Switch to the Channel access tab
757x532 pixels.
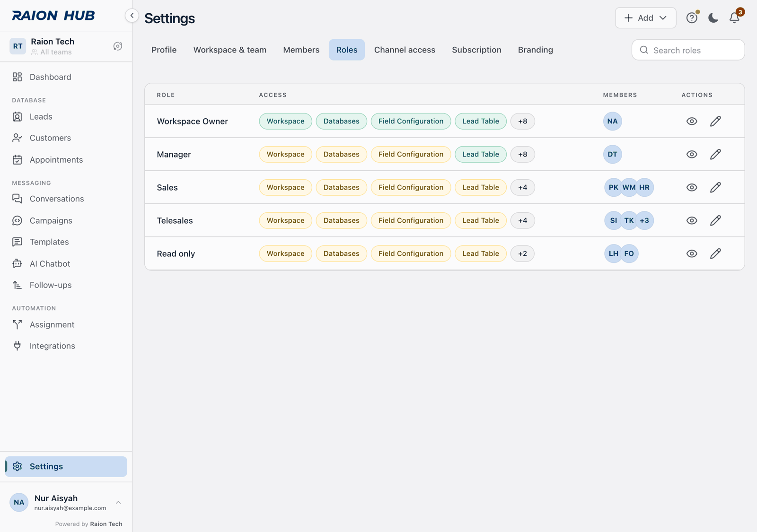(x=405, y=50)
